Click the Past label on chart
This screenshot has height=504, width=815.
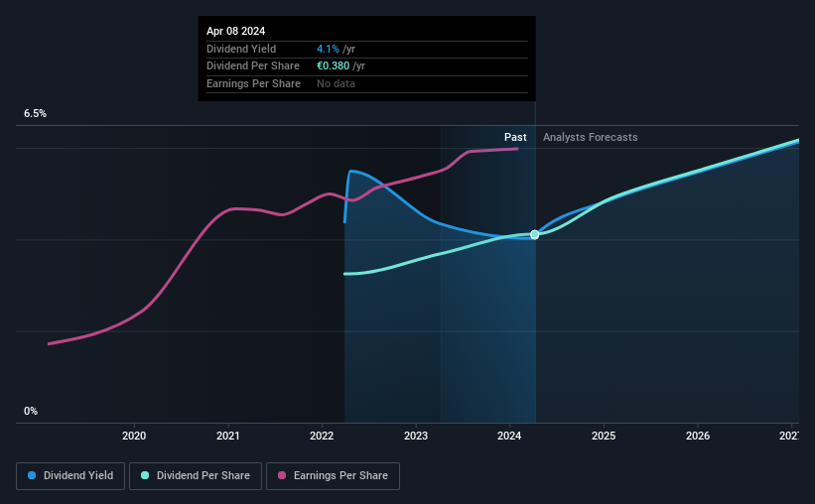(515, 137)
